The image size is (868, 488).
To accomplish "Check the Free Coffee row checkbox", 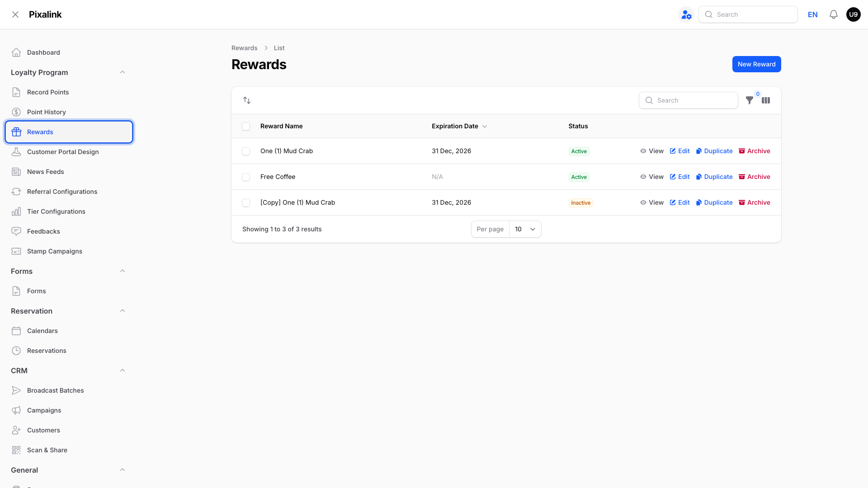I will point(246,177).
